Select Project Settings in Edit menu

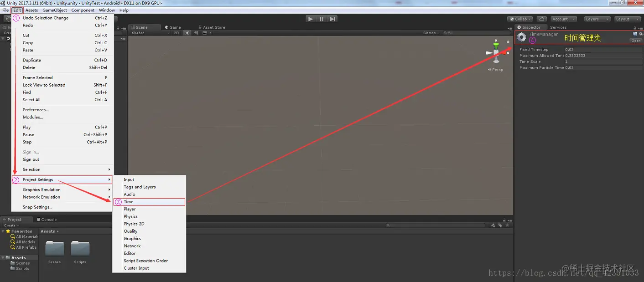coord(62,179)
